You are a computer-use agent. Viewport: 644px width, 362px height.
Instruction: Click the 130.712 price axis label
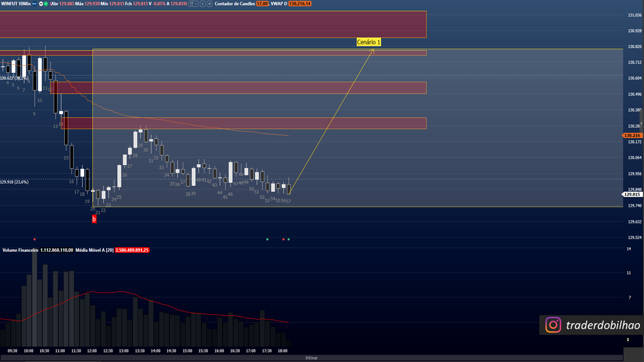point(634,62)
